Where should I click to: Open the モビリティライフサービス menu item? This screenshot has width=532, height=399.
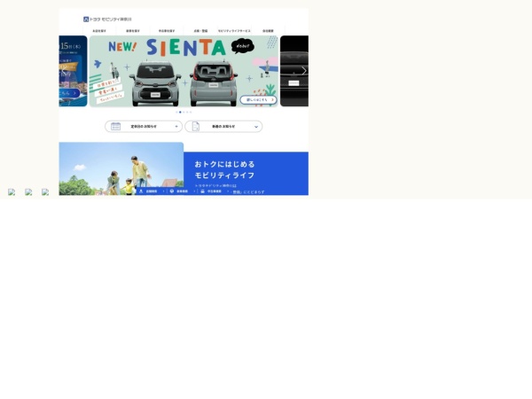coord(234,31)
